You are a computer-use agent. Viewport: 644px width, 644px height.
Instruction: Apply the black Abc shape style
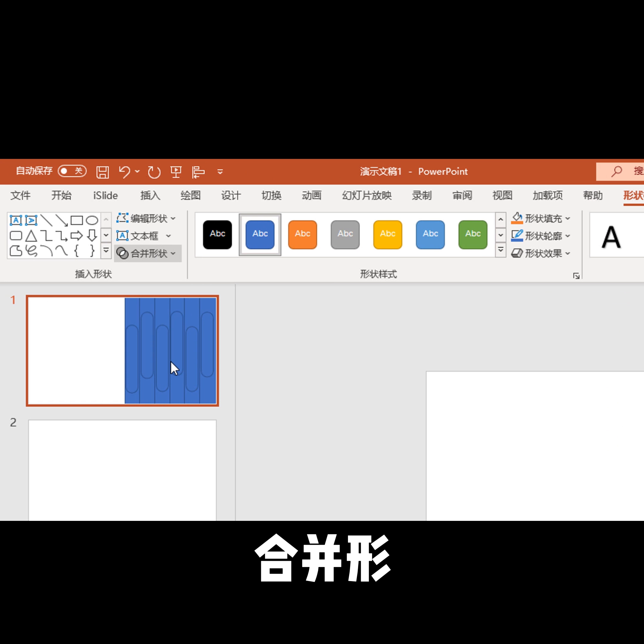point(217,235)
